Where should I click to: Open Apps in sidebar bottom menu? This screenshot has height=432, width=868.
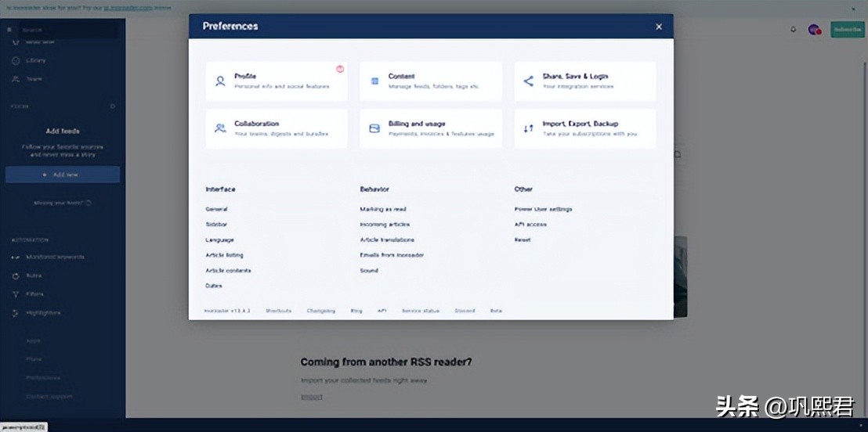tap(33, 340)
